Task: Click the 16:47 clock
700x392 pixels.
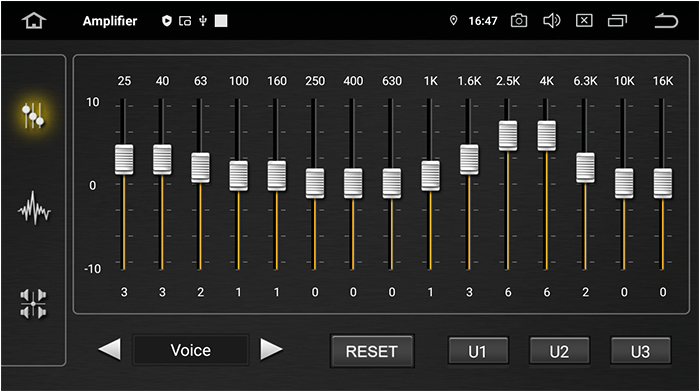Action: tap(483, 21)
